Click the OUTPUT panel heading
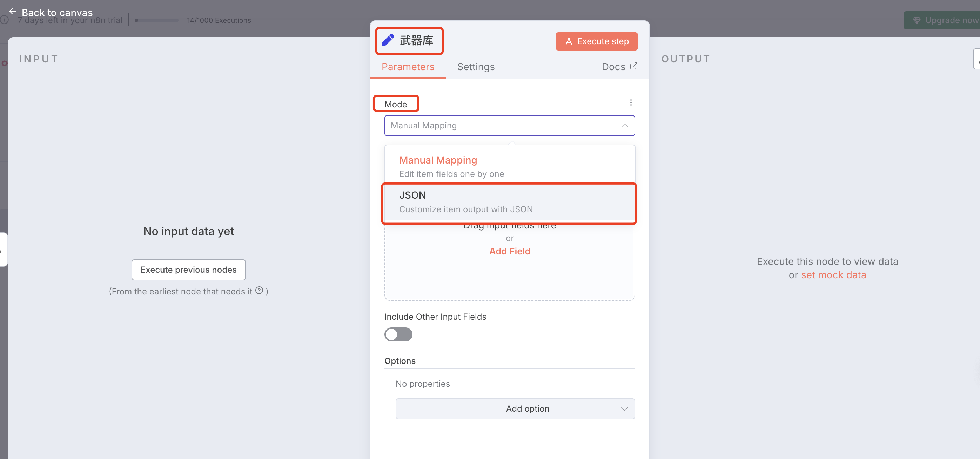 pos(685,59)
